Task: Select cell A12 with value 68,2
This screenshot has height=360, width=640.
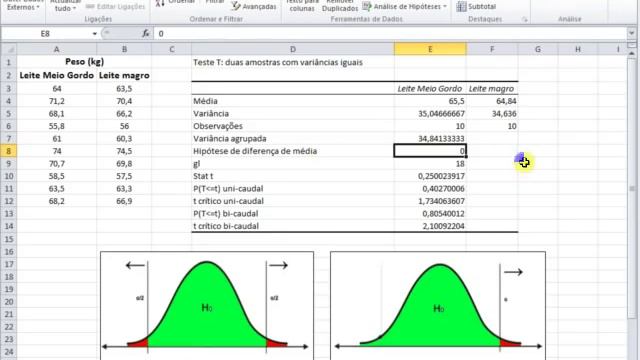Action: (56, 201)
